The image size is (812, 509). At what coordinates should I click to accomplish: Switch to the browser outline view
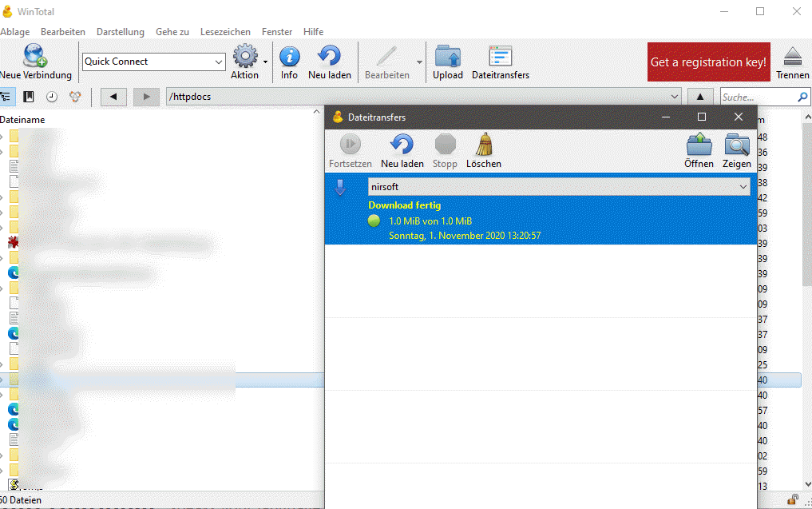click(6, 97)
